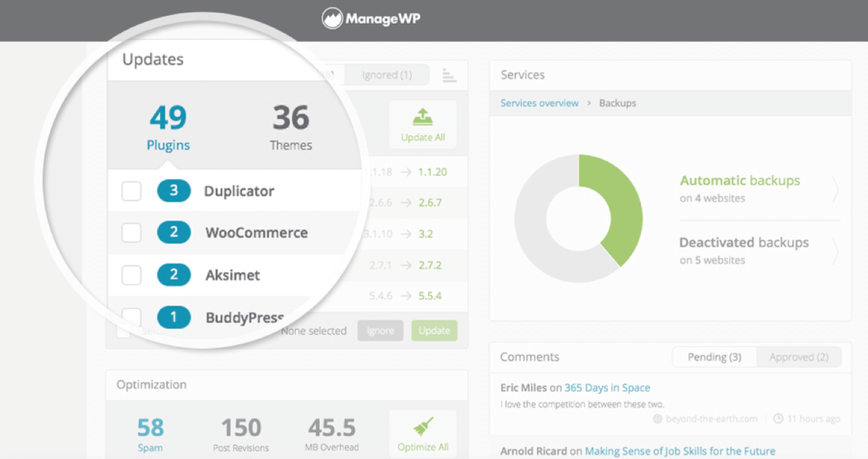Click the Duplicator plugin name

click(239, 191)
